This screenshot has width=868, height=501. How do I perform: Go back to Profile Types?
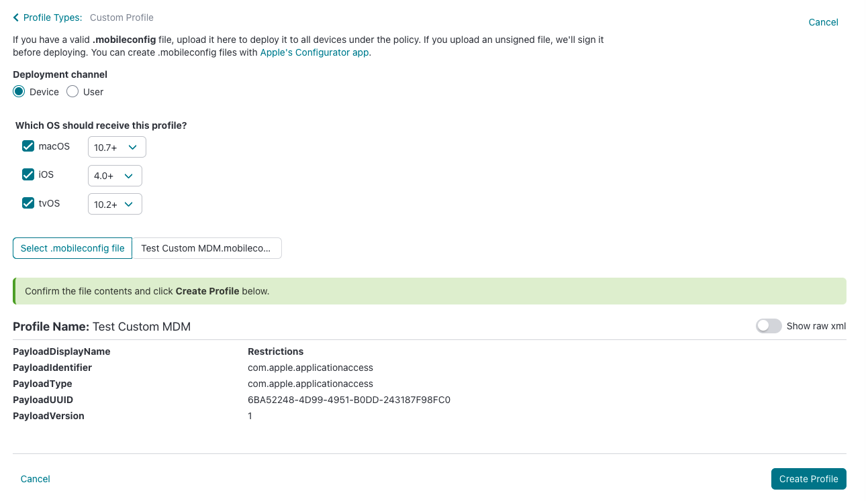[52, 17]
